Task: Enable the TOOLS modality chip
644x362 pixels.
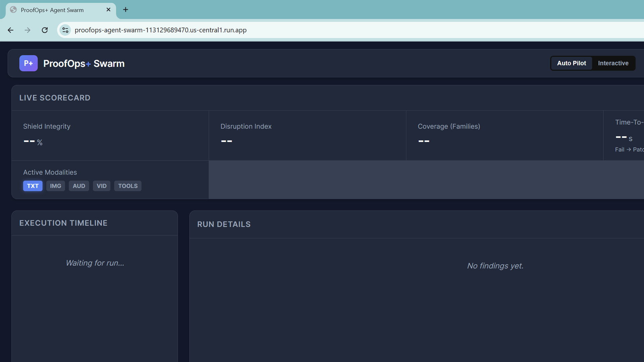Action: 127,186
